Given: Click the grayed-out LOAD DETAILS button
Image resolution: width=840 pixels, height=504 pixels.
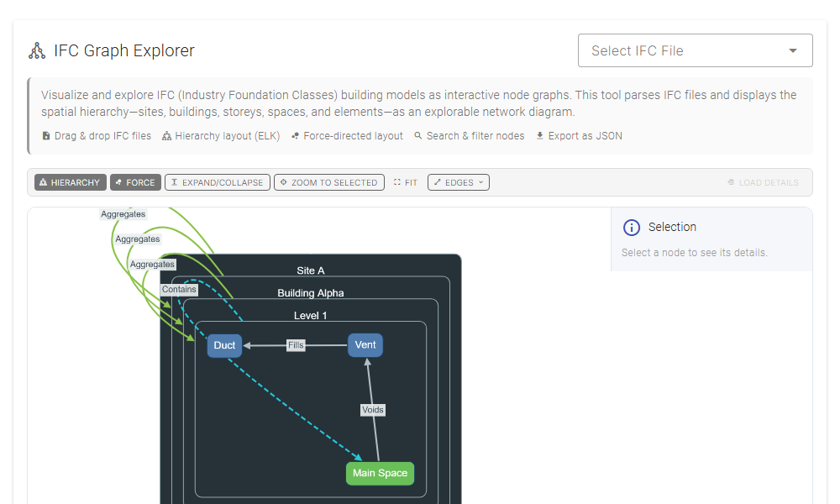Looking at the screenshot, I should click(x=763, y=181).
